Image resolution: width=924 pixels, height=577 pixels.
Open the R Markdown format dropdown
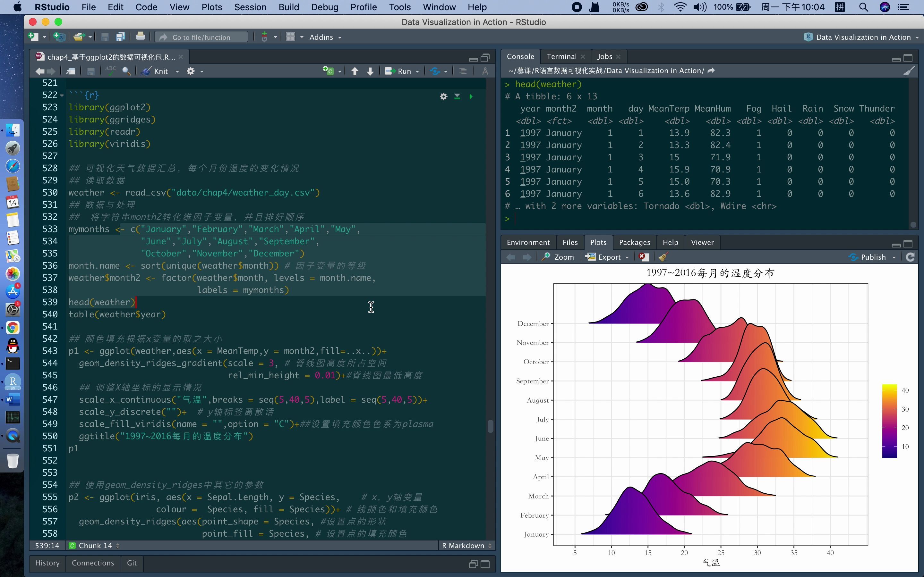[x=466, y=545]
